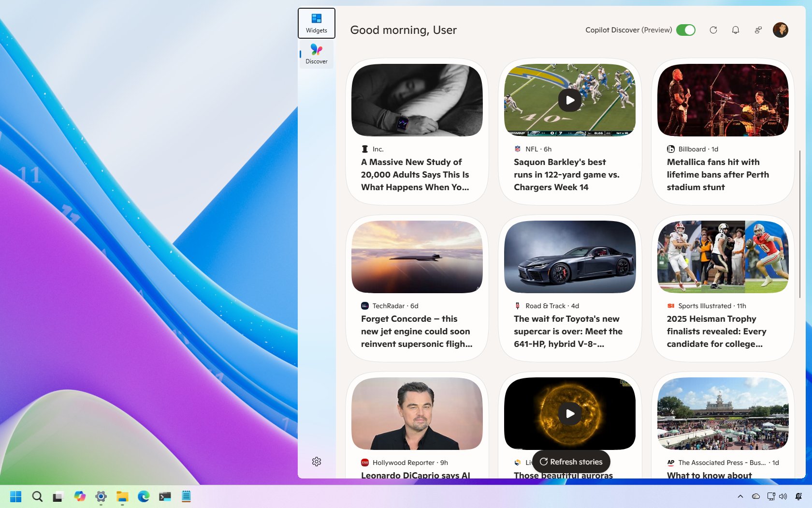The image size is (812, 508).
Task: Open Widgets settings gear icon
Action: (x=317, y=462)
